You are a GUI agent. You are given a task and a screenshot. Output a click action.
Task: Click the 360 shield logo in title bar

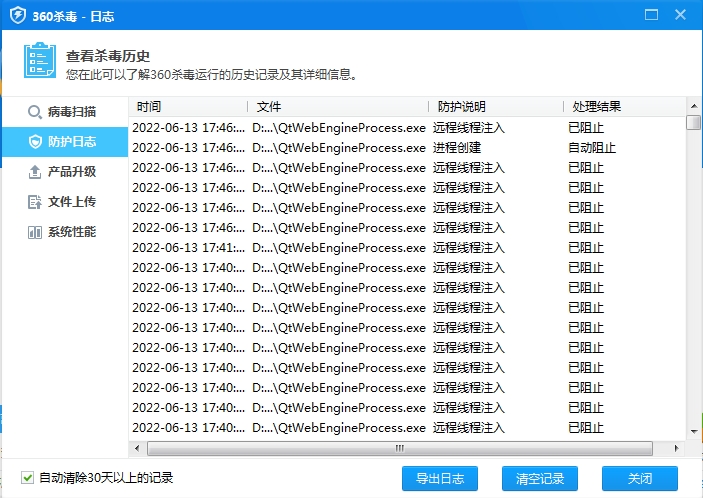[18, 15]
